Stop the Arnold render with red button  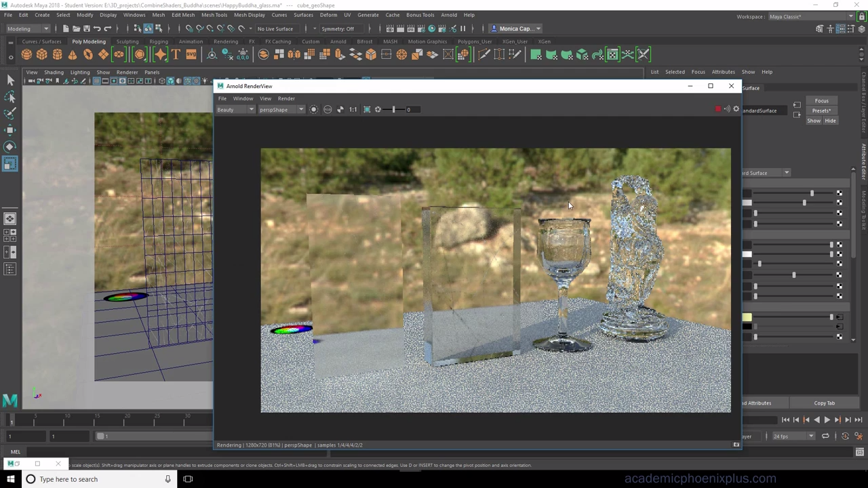click(x=718, y=109)
